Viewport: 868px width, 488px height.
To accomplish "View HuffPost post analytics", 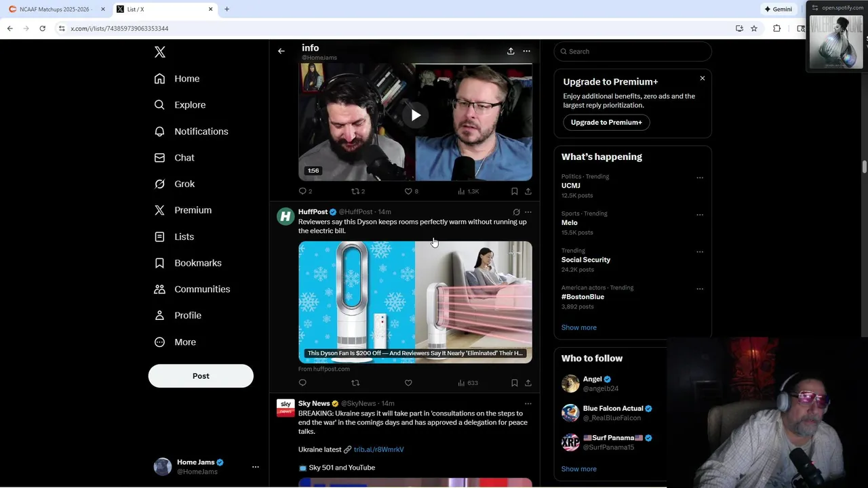I will (x=468, y=383).
